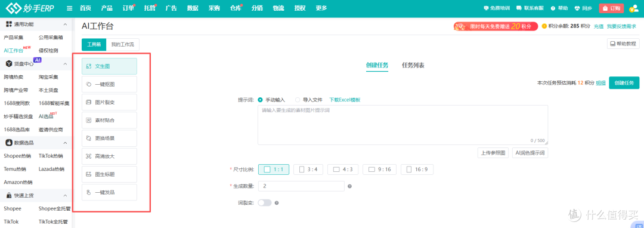Click help icon next to 词裂变 switch
This screenshot has width=644, height=228.
click(x=277, y=203)
